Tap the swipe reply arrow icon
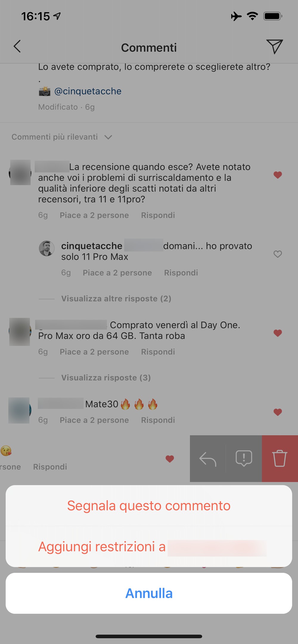Screen dimensions: 298x644 click(x=208, y=459)
